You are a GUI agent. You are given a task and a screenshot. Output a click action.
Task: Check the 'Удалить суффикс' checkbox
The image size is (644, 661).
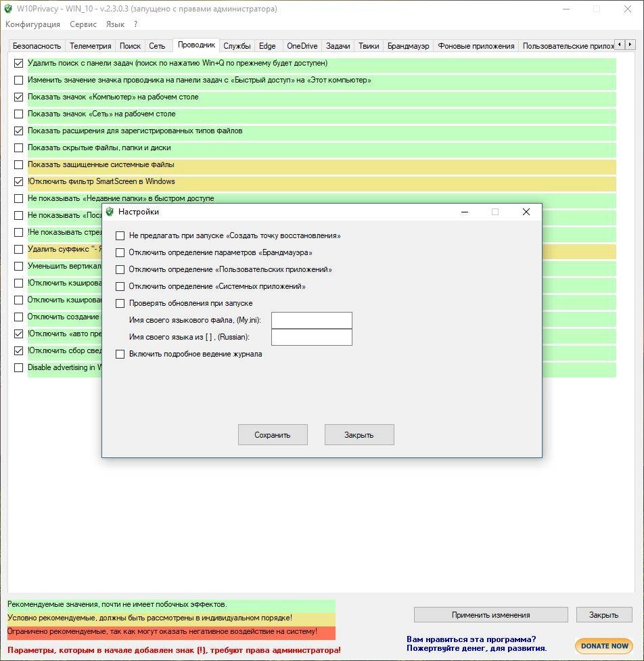pyautogui.click(x=18, y=249)
